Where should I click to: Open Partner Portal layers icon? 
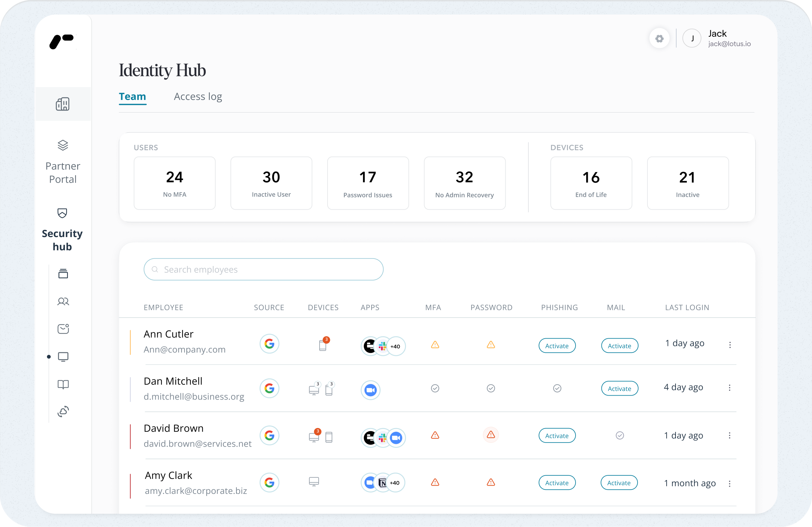[x=63, y=145]
